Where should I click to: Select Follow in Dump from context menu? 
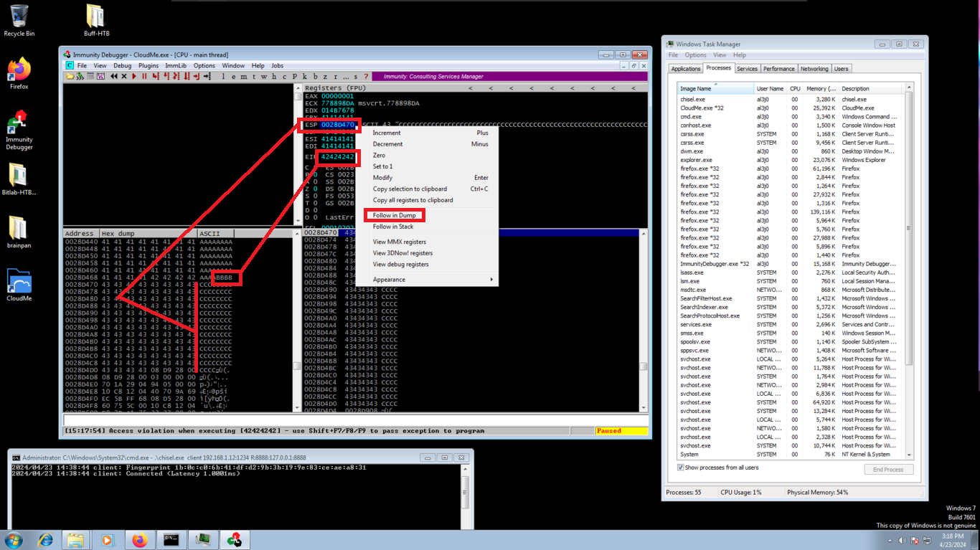pos(394,215)
